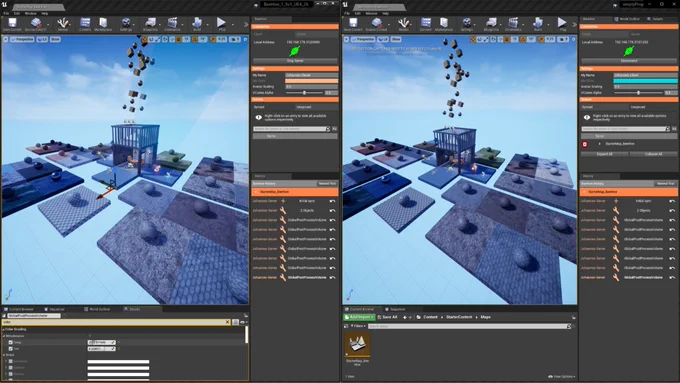Adjust VCones Alpha slider in left panel
Image resolution: width=680 pixels, height=383 pixels.
point(305,93)
